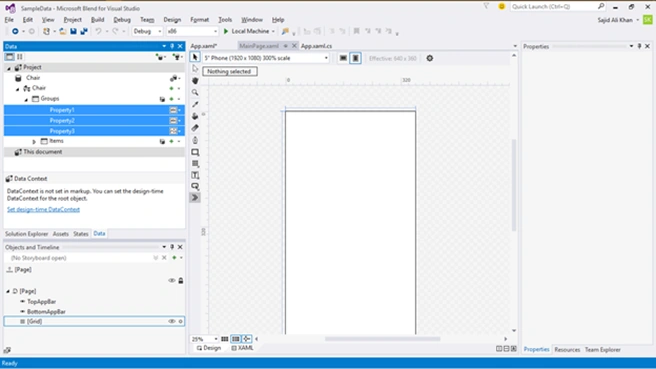Open the 25% zoom level dropdown

205,339
